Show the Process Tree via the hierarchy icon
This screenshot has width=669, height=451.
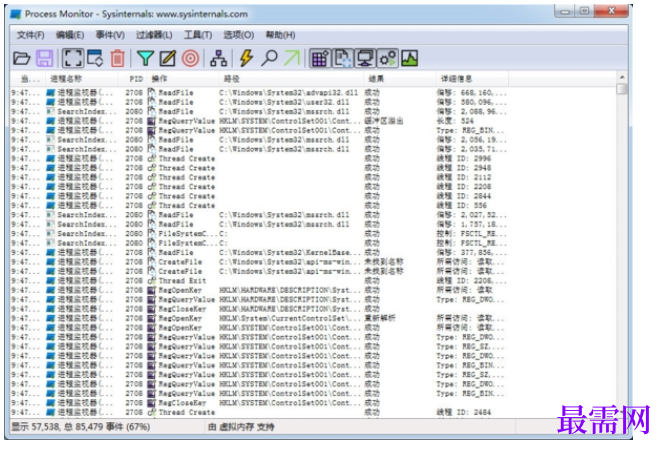coord(218,58)
